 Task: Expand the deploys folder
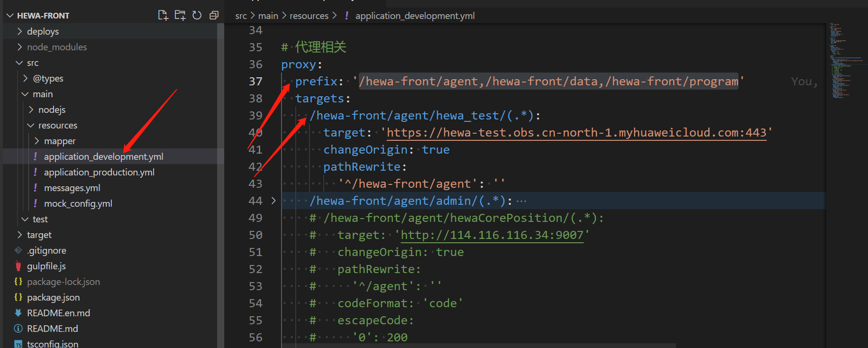(43, 31)
